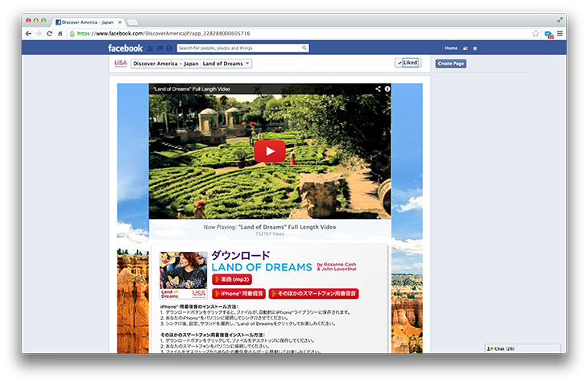This screenshot has height=383, width=588.
Task: Open the Chat (26) panel
Action: (x=501, y=348)
